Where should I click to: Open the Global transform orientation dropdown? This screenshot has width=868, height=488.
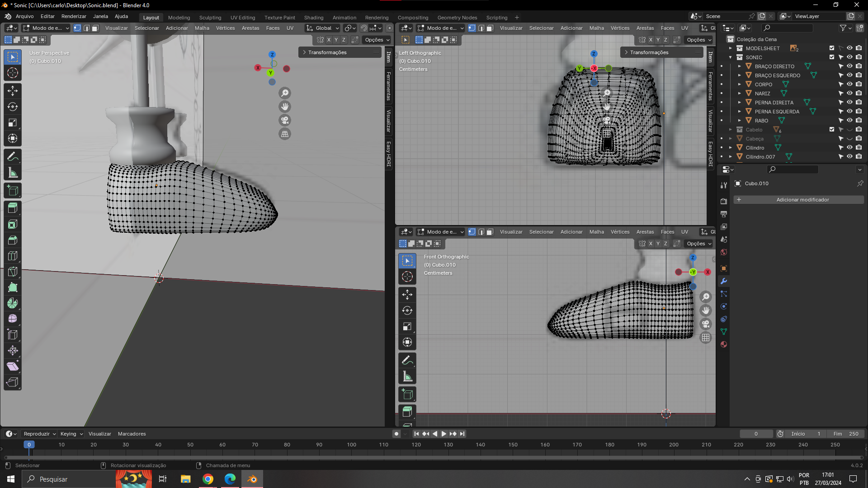(x=323, y=28)
